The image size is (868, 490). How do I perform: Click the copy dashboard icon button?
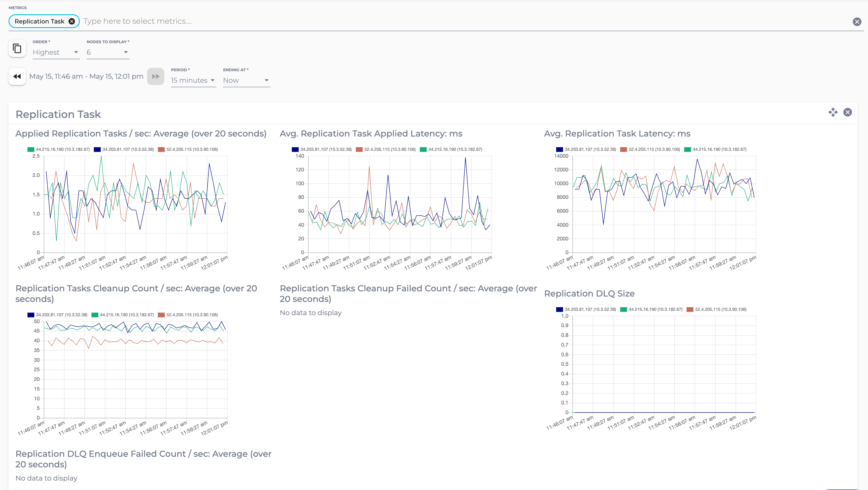point(17,49)
